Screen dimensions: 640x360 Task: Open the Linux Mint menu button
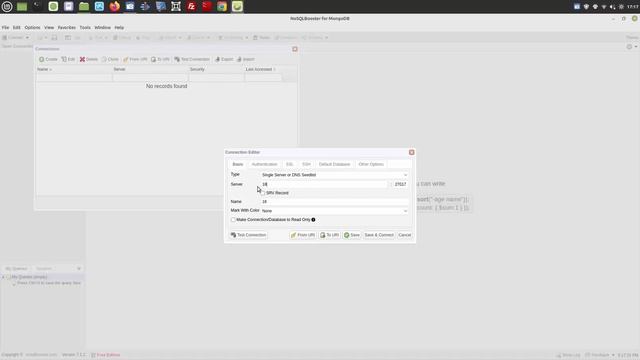tap(7, 6)
